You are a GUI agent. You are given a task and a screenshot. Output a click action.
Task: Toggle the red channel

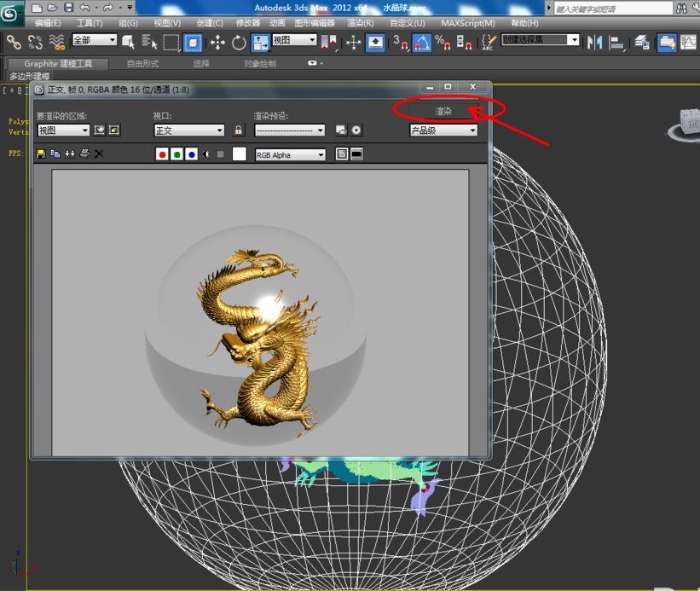tap(162, 154)
